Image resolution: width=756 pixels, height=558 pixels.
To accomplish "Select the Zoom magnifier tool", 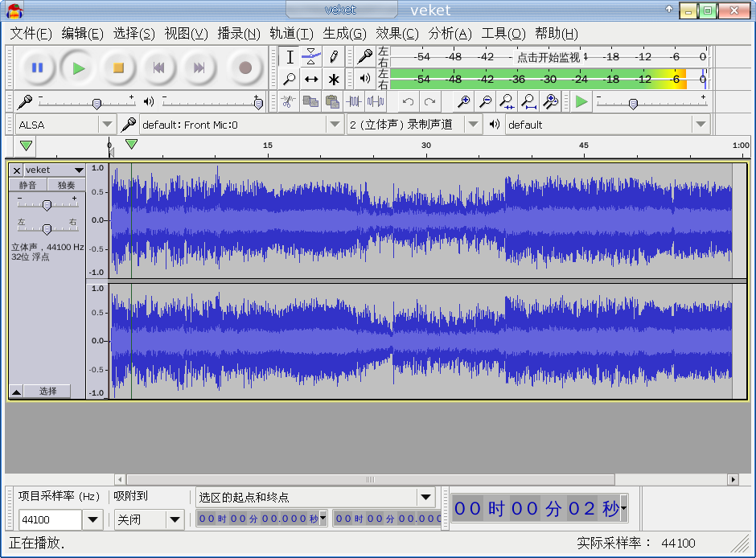I will [290, 79].
